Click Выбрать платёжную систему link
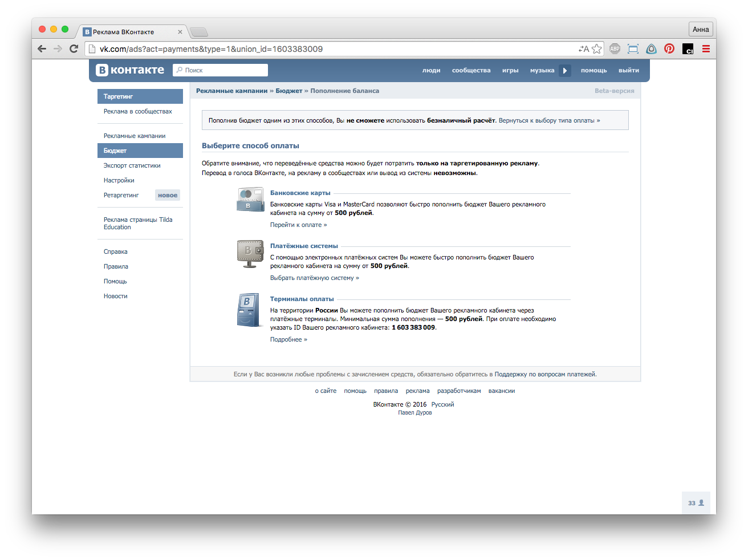The height and width of the screenshot is (560, 748). pyautogui.click(x=314, y=278)
